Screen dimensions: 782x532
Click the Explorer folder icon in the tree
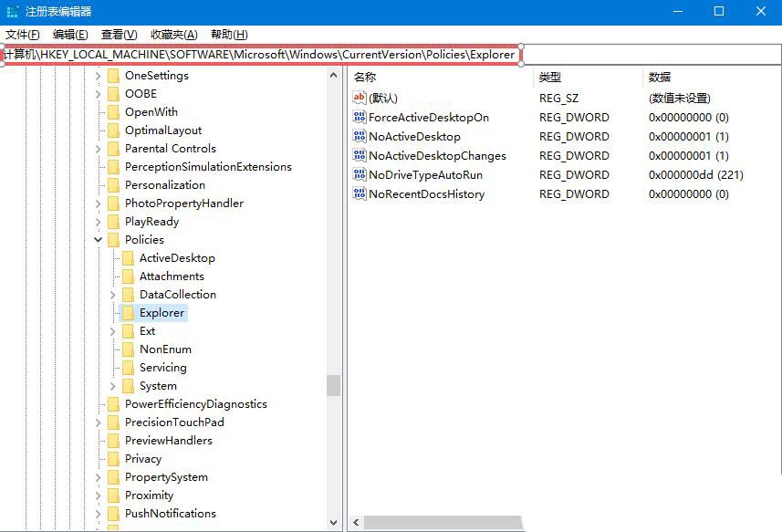tap(128, 312)
